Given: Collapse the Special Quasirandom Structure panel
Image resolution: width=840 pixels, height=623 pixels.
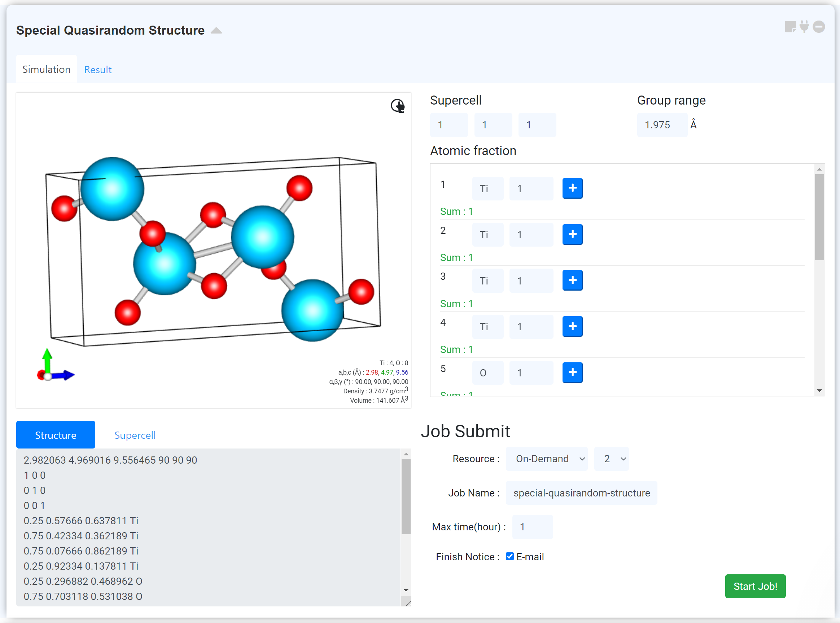Looking at the screenshot, I should pyautogui.click(x=216, y=31).
